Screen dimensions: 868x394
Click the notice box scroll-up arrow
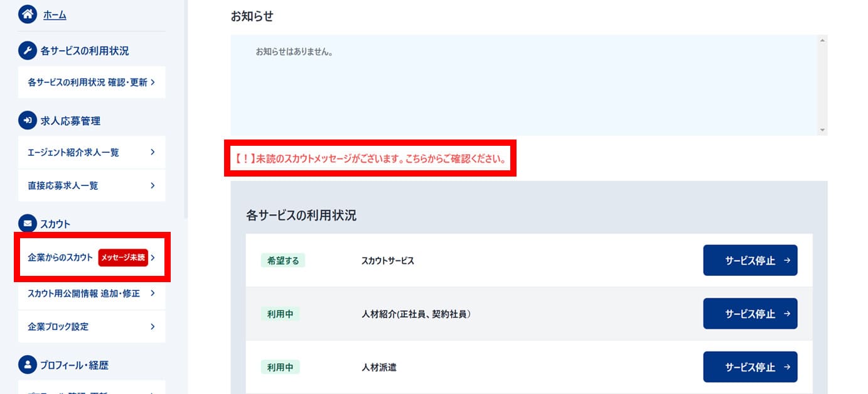pyautogui.click(x=822, y=40)
